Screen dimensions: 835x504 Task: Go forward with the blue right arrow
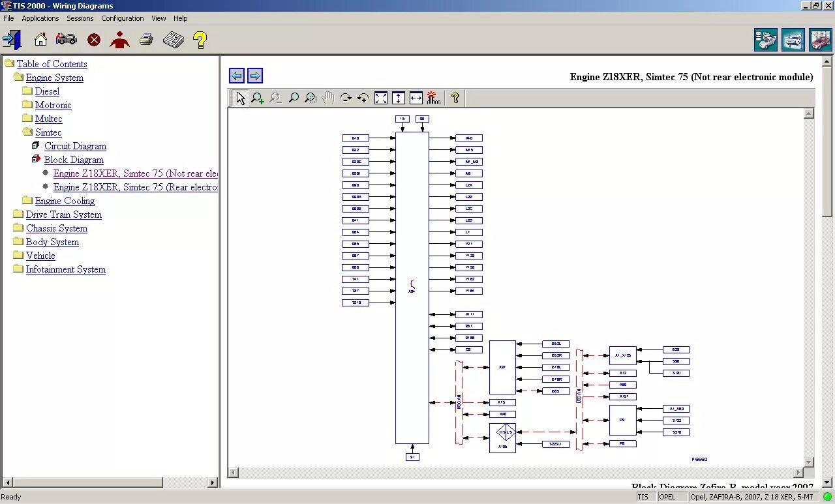click(x=255, y=76)
